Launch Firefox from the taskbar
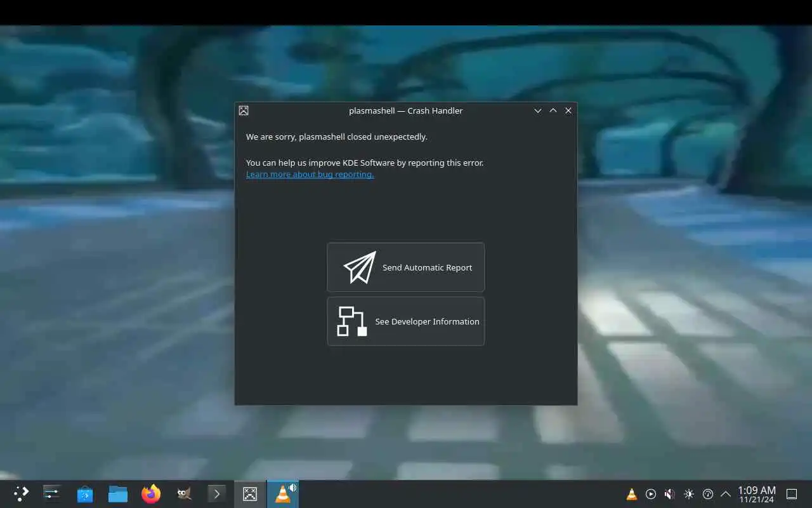This screenshot has width=812, height=508. (x=151, y=493)
